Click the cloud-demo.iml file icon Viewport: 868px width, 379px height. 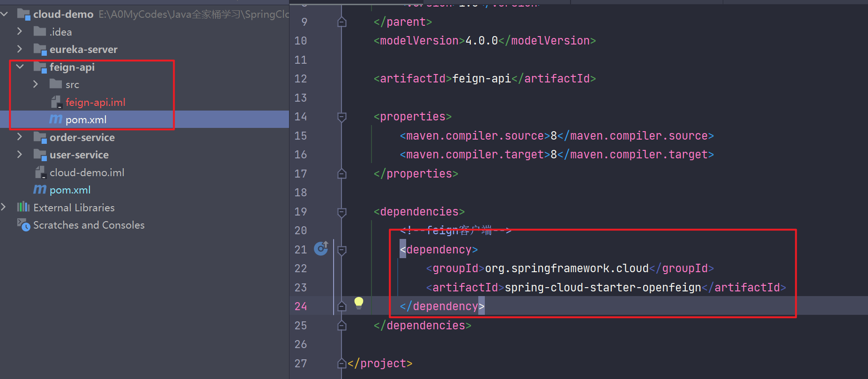[40, 172]
